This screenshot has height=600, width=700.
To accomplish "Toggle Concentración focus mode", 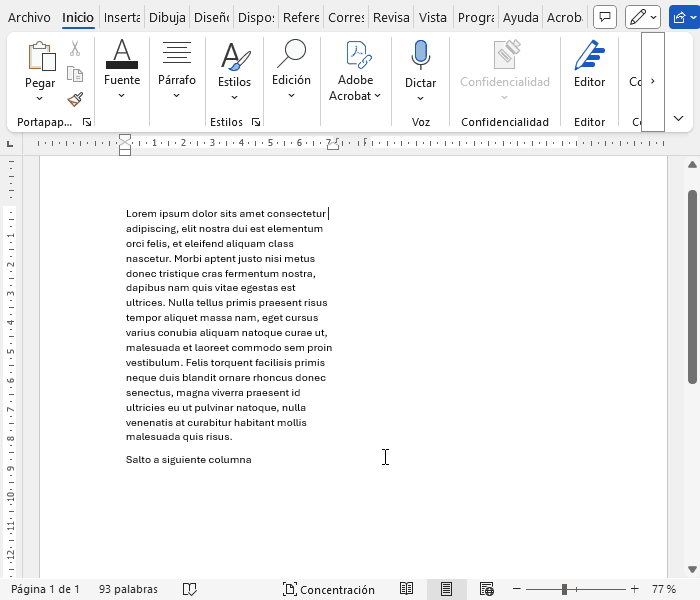I will click(x=328, y=589).
